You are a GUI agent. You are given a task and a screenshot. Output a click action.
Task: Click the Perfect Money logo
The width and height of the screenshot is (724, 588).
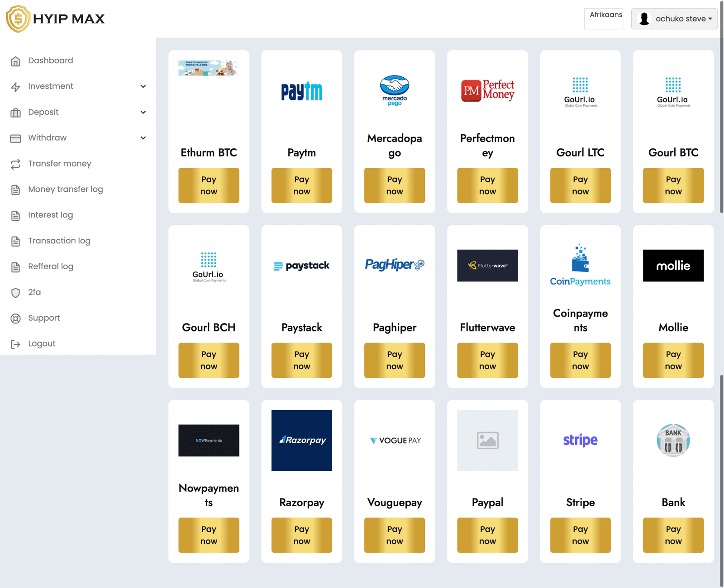pos(487,90)
